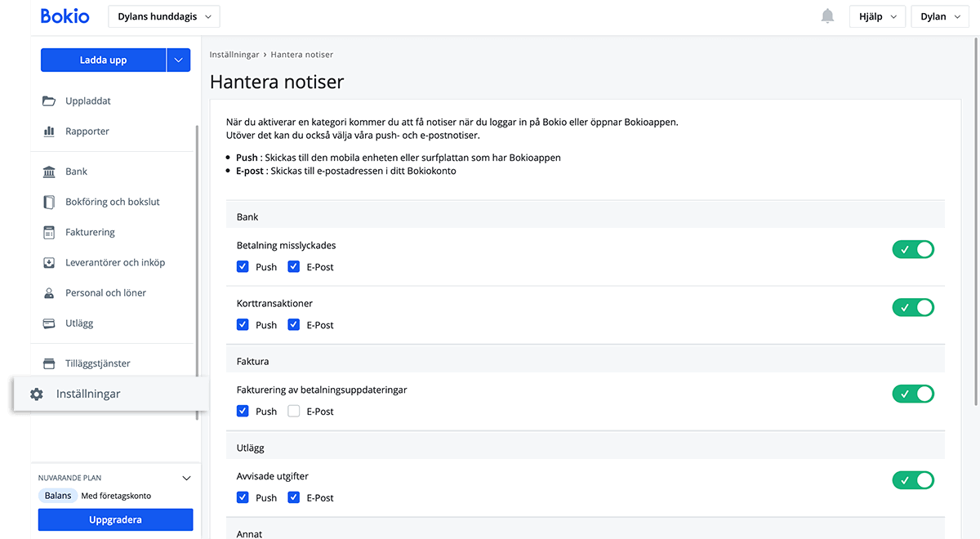
Task: Enable E-Post for Fakturering av betalningsuppdateringar
Action: coord(294,412)
